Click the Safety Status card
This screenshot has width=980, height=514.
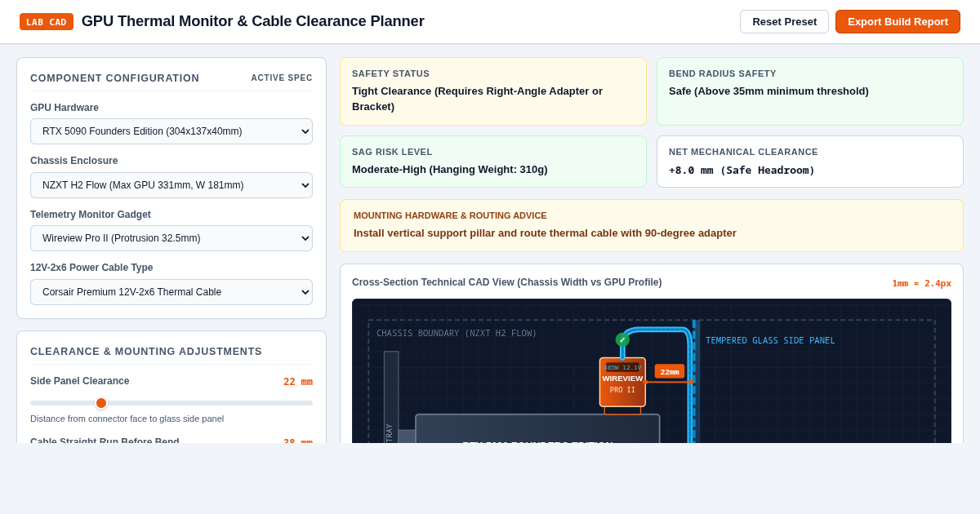pyautogui.click(x=493, y=91)
